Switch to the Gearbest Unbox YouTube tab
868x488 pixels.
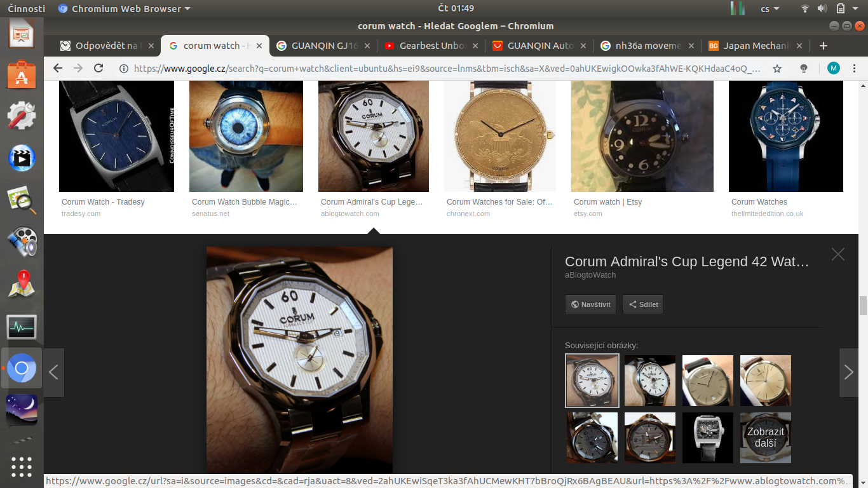pyautogui.click(x=431, y=46)
